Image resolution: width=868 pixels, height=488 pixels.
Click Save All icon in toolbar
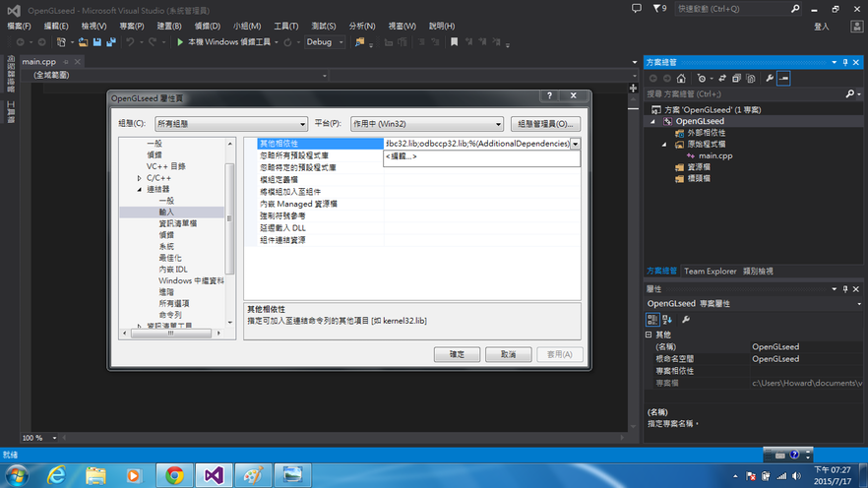coord(111,42)
